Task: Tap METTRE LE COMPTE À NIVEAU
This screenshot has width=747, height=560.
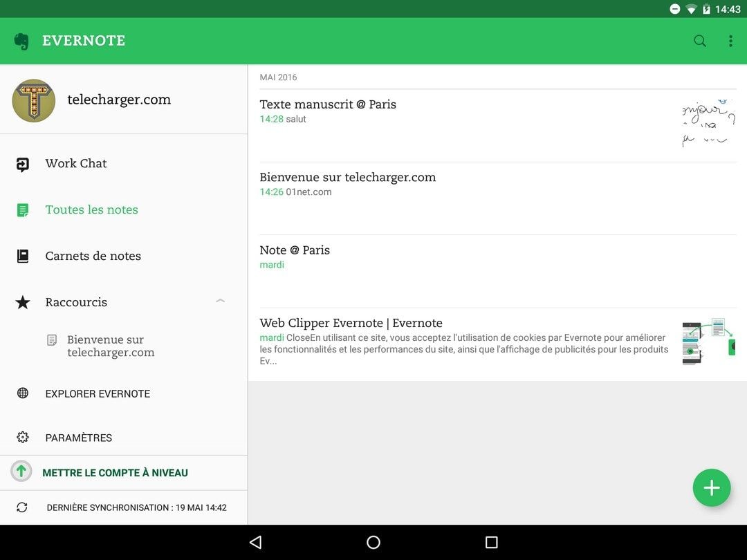Action: pyautogui.click(x=116, y=473)
